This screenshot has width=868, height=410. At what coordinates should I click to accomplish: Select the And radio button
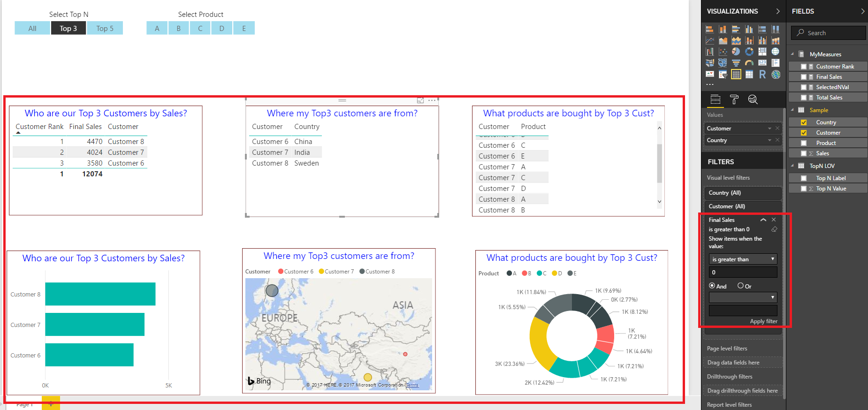point(712,286)
